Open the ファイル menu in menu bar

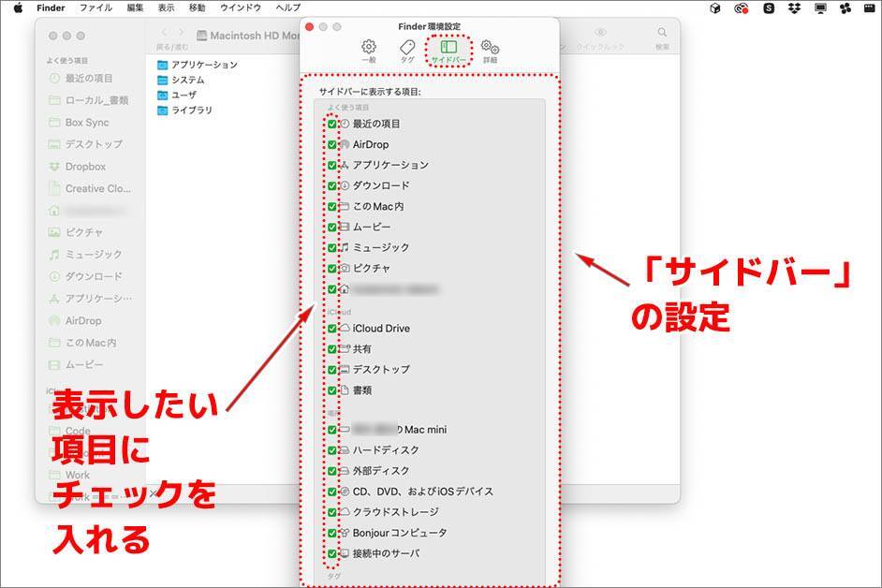point(96,7)
